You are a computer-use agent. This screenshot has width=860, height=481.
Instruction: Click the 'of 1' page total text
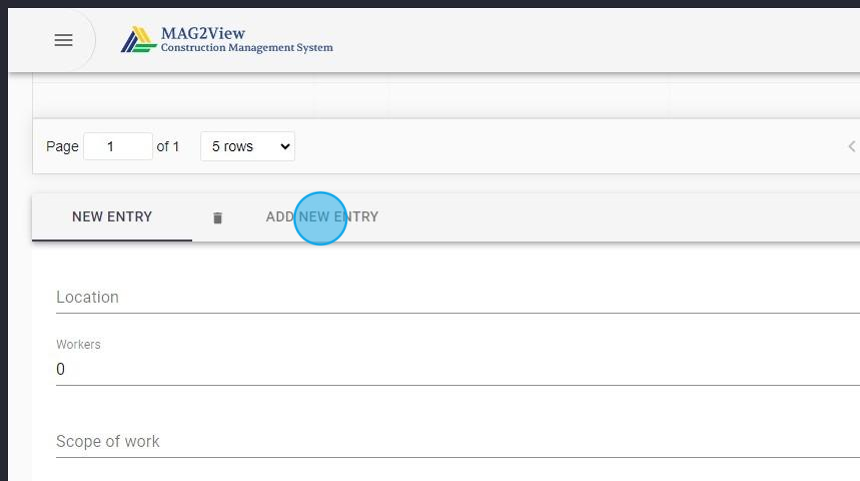[x=168, y=146]
